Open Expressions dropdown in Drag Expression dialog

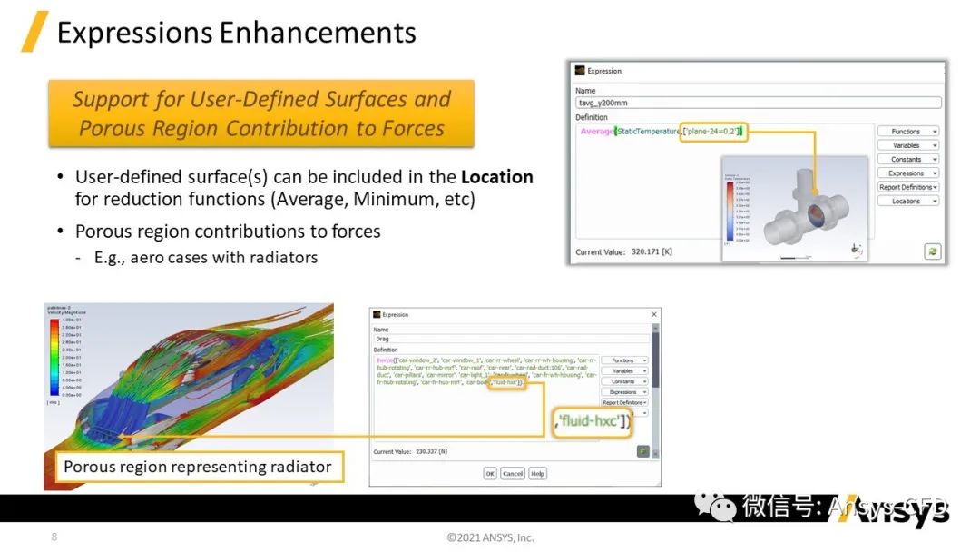coord(624,392)
